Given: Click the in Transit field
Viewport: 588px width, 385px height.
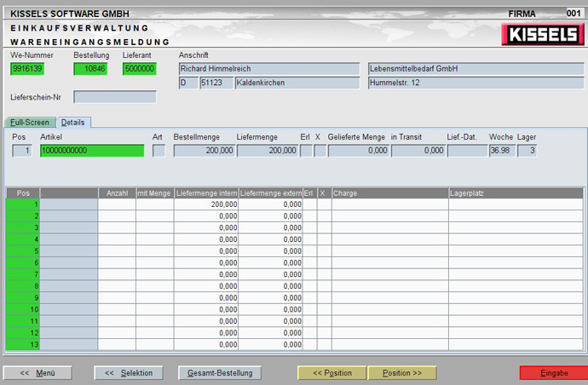Looking at the screenshot, I should (418, 151).
